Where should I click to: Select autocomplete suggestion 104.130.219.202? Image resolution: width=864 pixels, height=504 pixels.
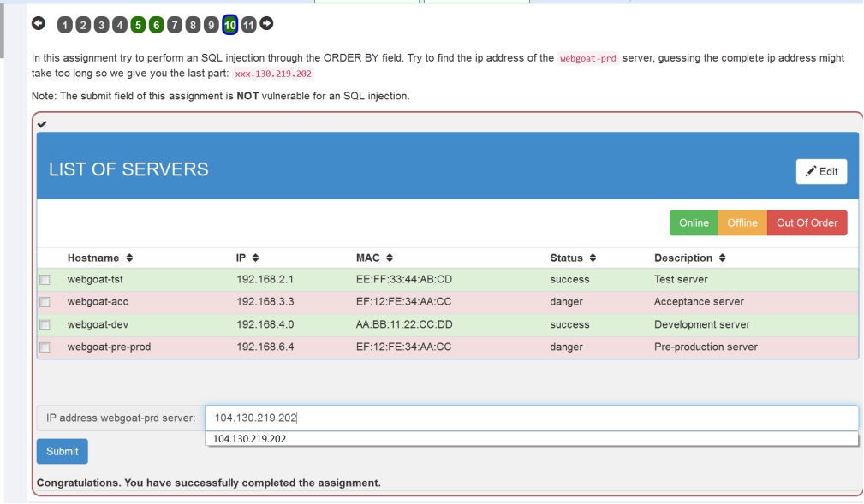[532, 438]
